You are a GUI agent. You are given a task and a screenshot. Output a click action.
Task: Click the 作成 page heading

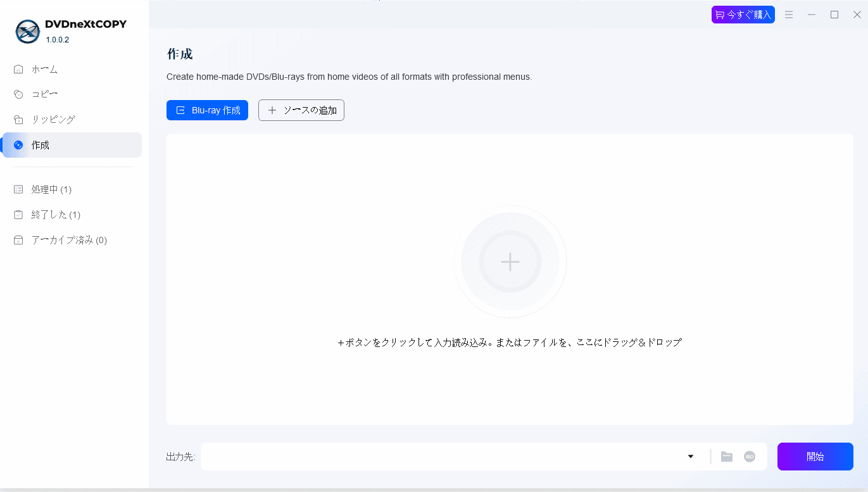180,54
